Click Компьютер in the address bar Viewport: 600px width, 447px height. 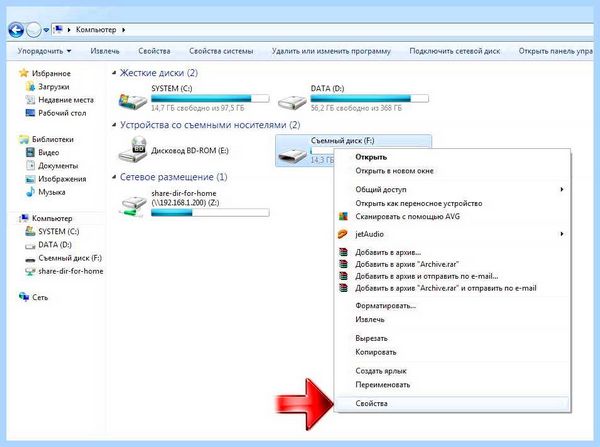96,29
